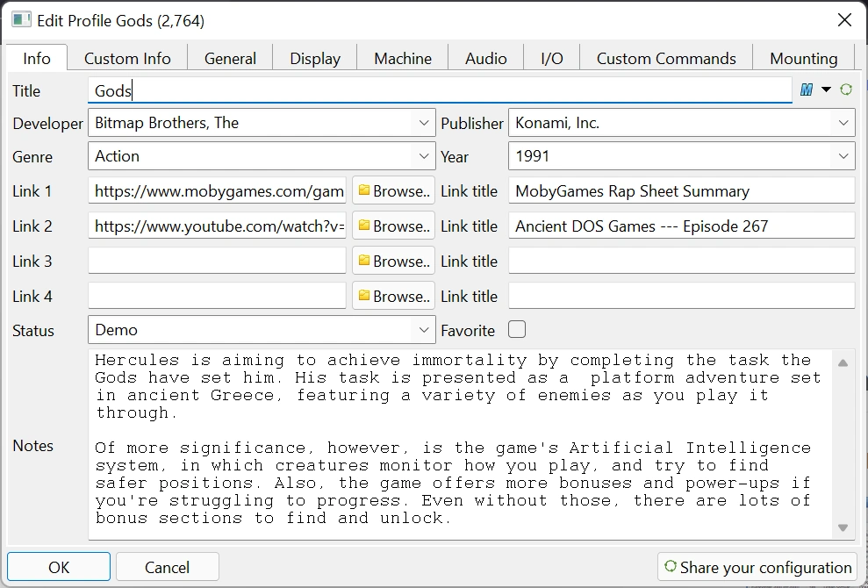Click the MobyGames lookup icon beside Title
Image resolution: width=868 pixels, height=588 pixels.
click(x=807, y=90)
